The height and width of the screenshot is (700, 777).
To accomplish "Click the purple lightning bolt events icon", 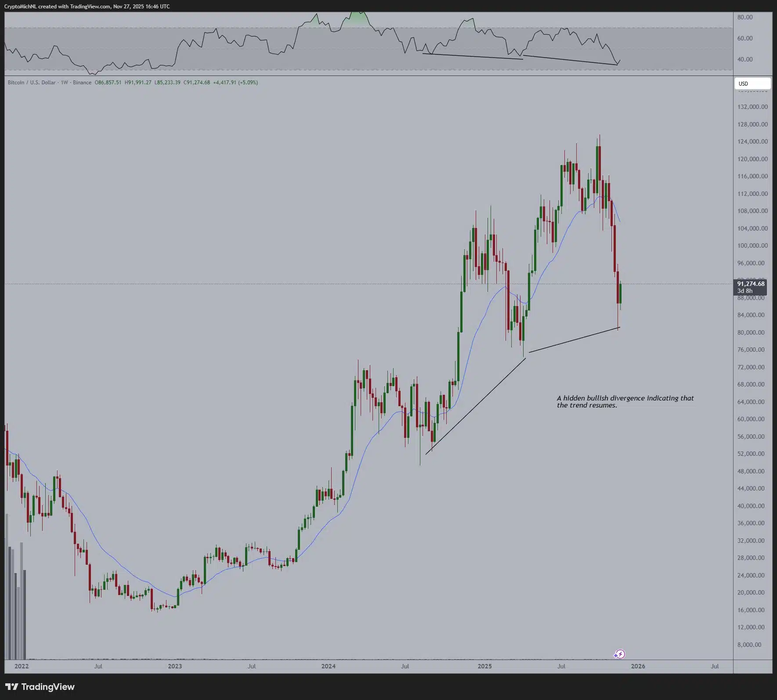I will tap(619, 654).
